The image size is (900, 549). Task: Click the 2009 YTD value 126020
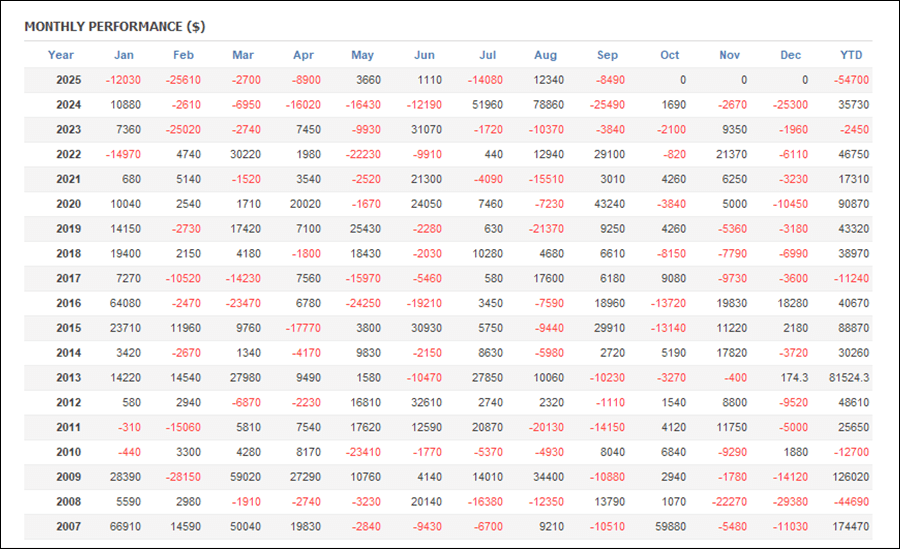click(x=849, y=477)
